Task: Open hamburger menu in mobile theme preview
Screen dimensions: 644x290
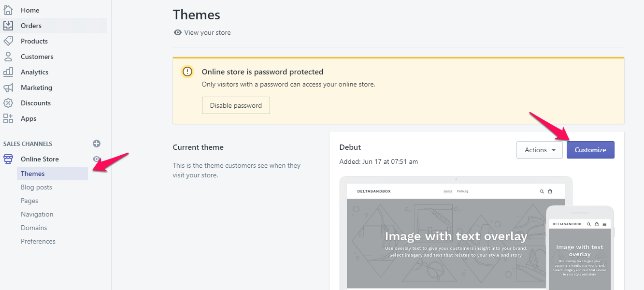Action: click(604, 224)
